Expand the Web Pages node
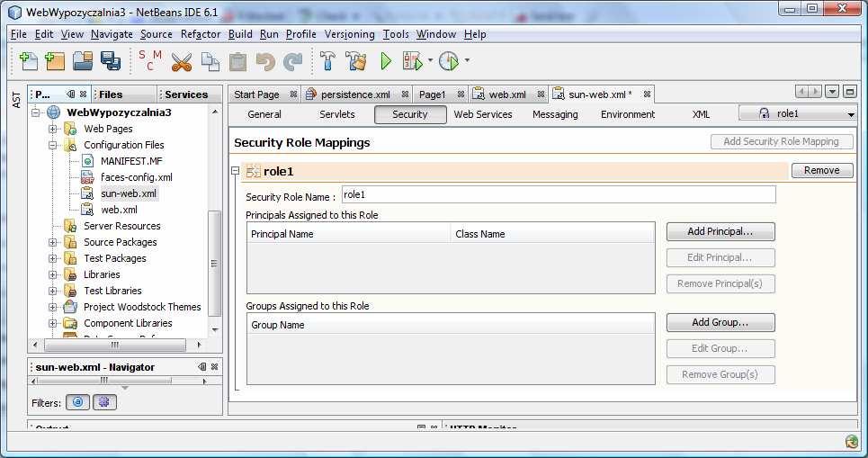868x458 pixels. pyautogui.click(x=52, y=129)
